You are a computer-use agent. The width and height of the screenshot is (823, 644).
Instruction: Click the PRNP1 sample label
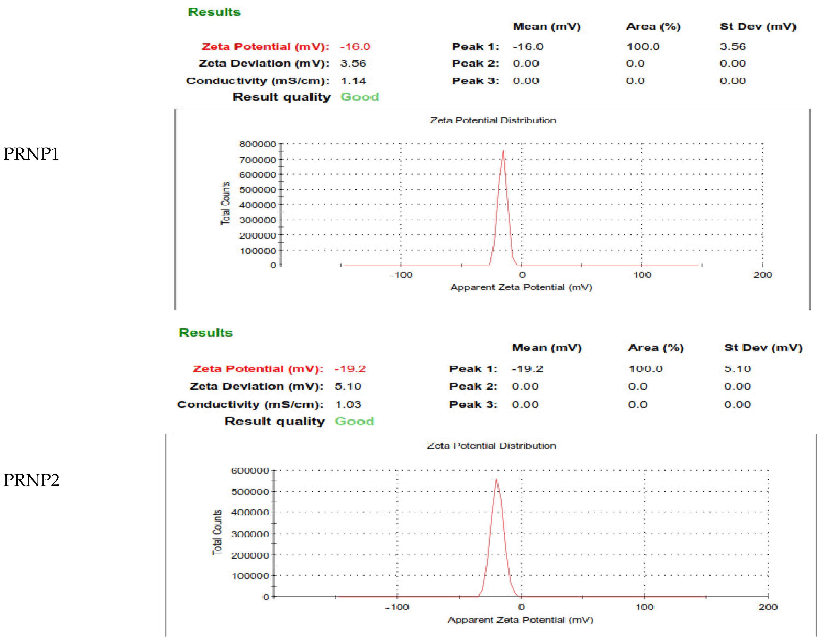point(31,154)
